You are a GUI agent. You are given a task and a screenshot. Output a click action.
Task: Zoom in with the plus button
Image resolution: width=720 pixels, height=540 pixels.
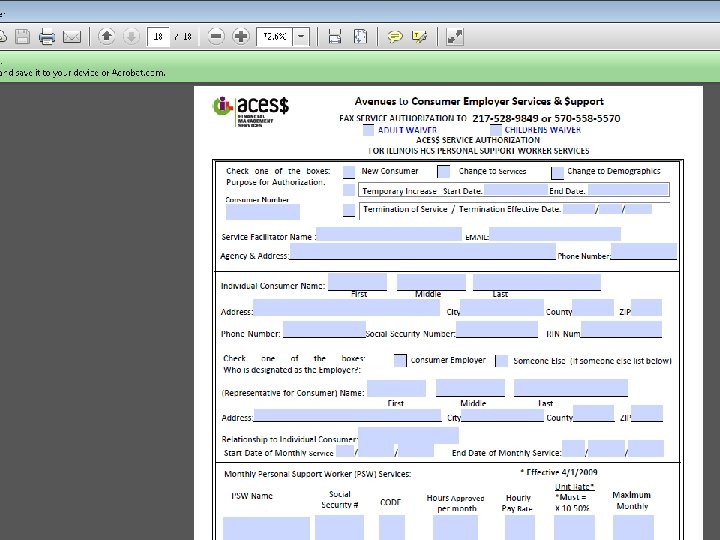click(241, 36)
